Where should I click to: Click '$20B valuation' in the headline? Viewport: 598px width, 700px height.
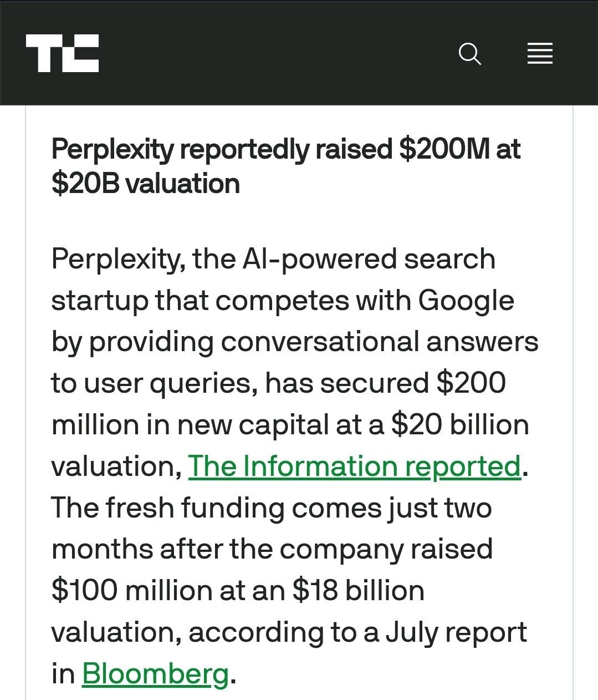point(145,184)
